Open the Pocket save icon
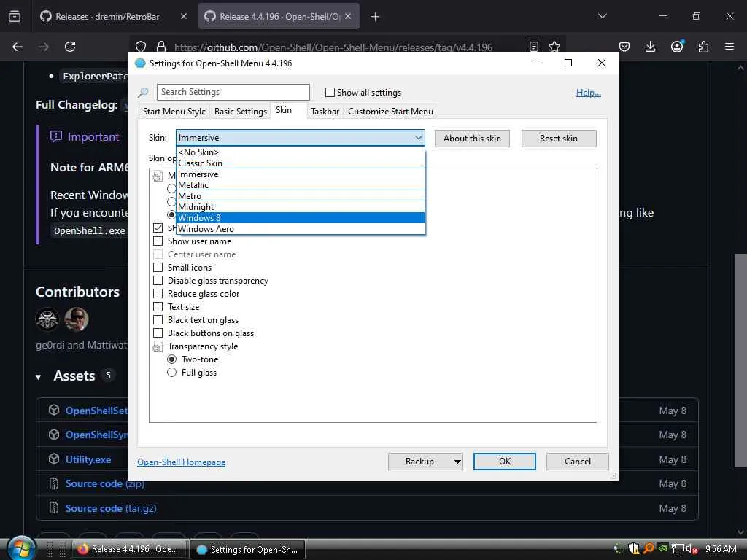 [x=624, y=47]
